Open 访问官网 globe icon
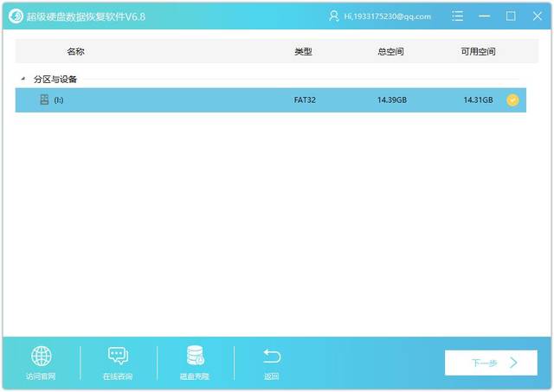The height and width of the screenshot is (392, 554). pos(42,356)
